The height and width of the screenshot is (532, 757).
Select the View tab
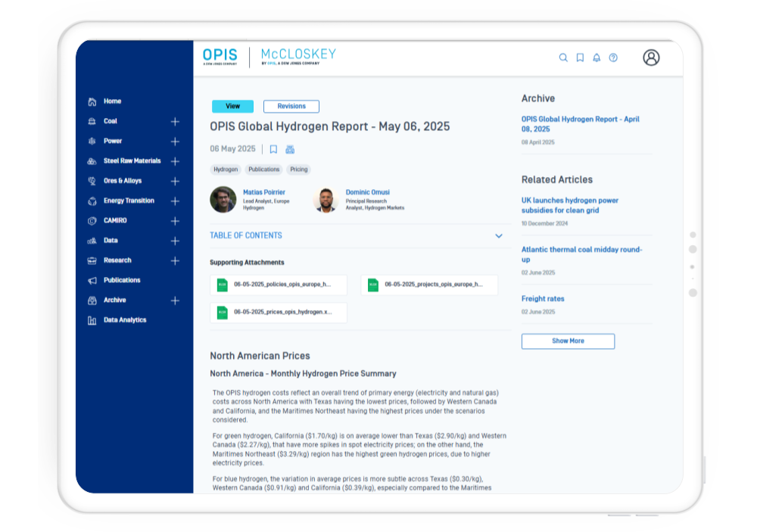coord(233,107)
